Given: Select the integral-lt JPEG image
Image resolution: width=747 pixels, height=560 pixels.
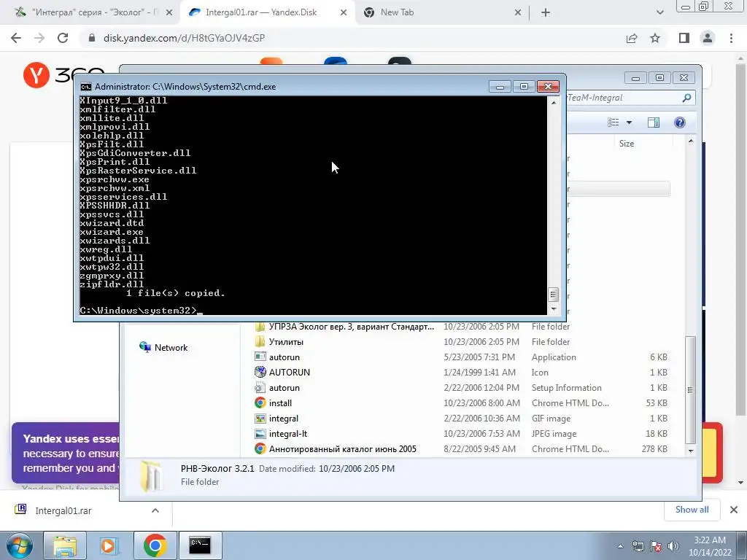Looking at the screenshot, I should (460, 434).
